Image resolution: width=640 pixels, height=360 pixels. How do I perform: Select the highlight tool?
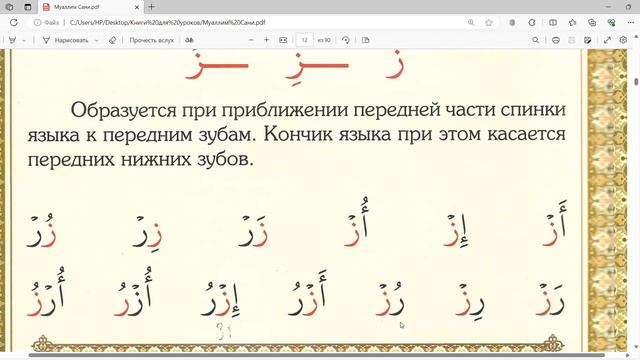point(13,40)
